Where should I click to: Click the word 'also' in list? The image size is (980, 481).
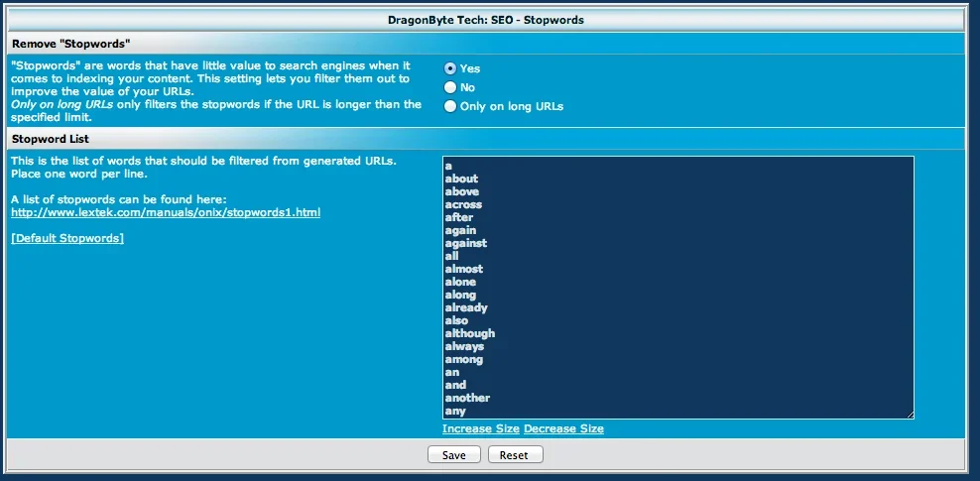[456, 320]
